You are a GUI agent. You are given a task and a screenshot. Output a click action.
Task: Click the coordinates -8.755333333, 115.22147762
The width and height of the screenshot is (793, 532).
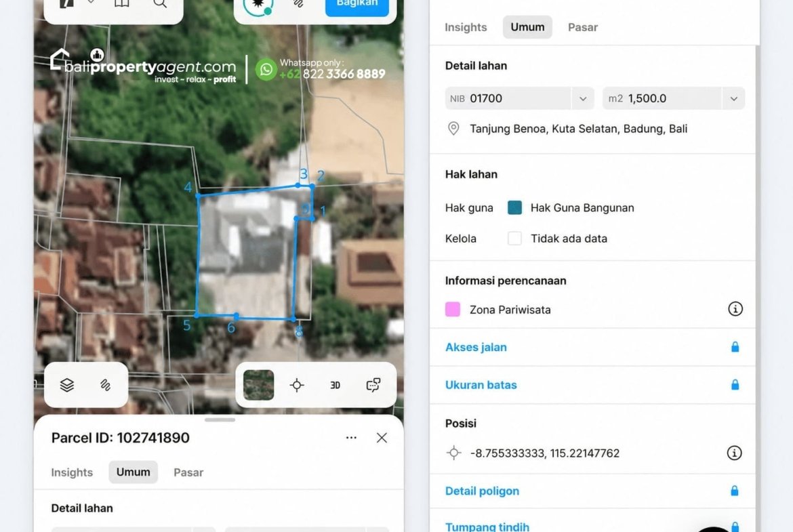545,453
